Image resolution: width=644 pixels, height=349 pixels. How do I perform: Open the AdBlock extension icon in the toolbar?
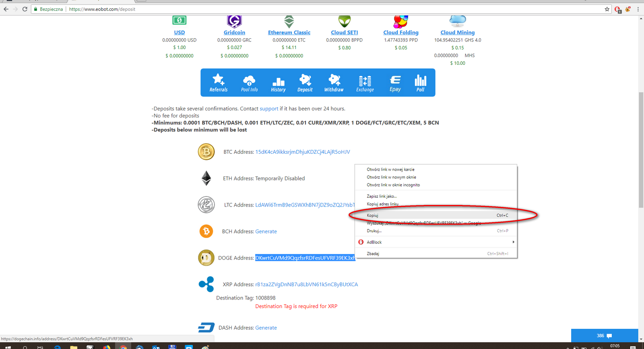point(618,9)
